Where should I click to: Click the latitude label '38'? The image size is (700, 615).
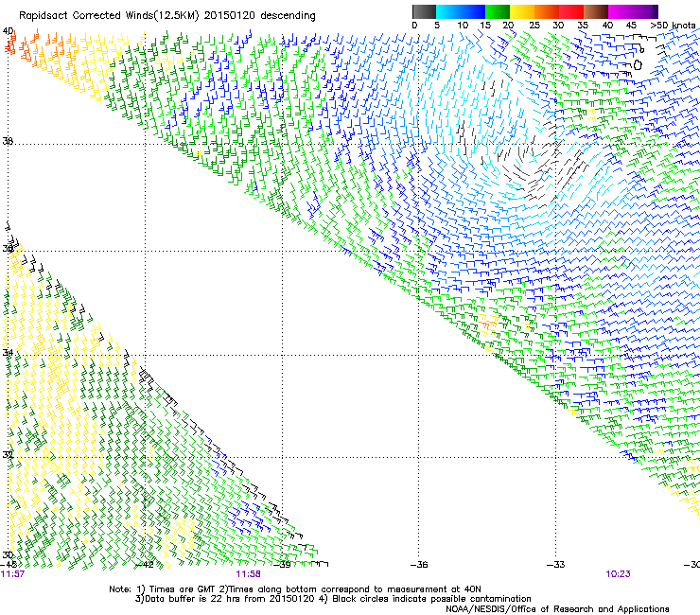tap(8, 141)
